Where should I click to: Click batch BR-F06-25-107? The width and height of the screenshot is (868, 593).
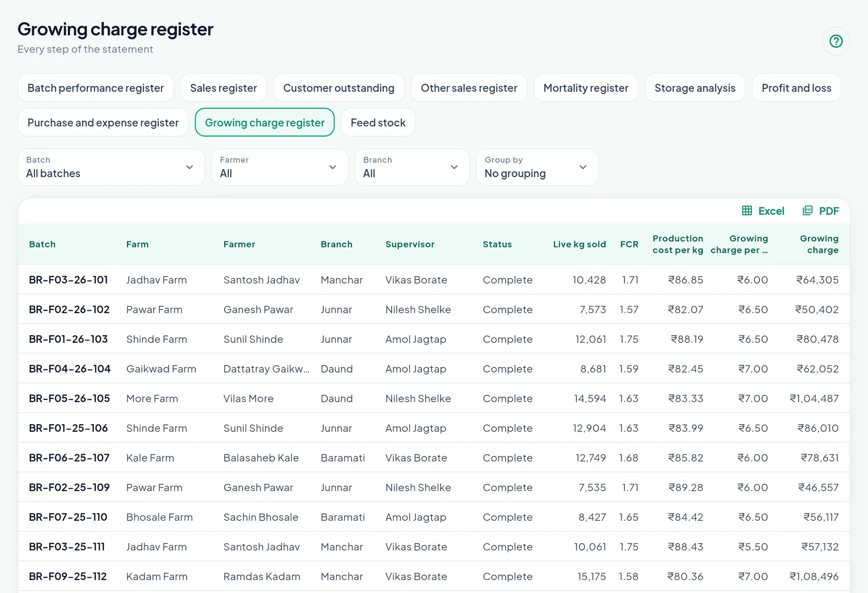click(69, 458)
